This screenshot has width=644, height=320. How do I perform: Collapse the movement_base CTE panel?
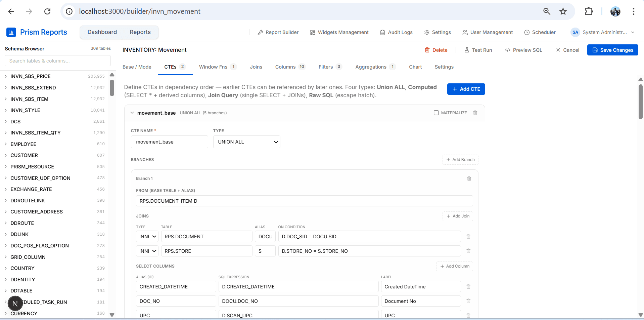[x=132, y=113]
